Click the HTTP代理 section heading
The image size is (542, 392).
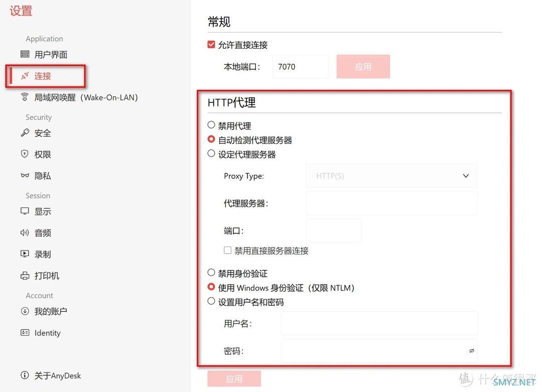[x=231, y=103]
